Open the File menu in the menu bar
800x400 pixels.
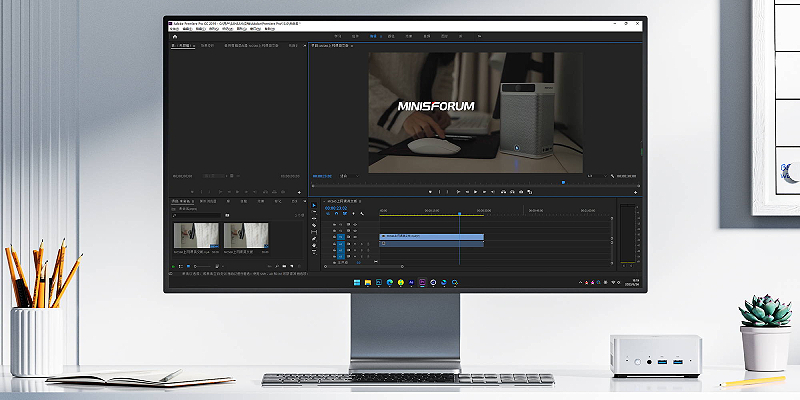coord(174,29)
